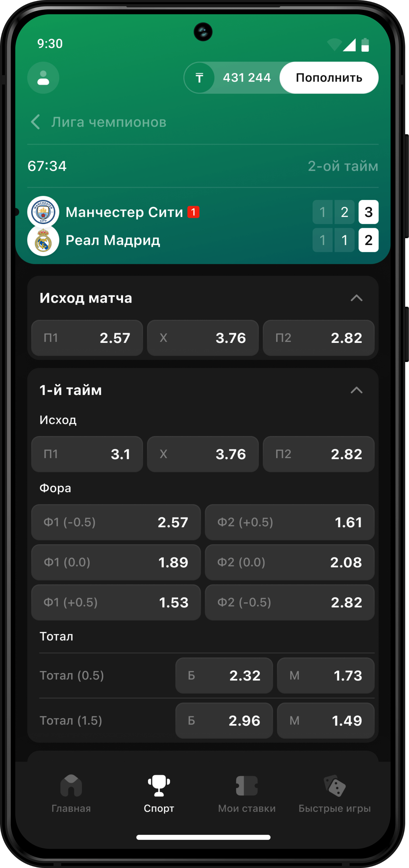Collapse the 1-й тайм section
The width and height of the screenshot is (409, 868).
(x=356, y=390)
